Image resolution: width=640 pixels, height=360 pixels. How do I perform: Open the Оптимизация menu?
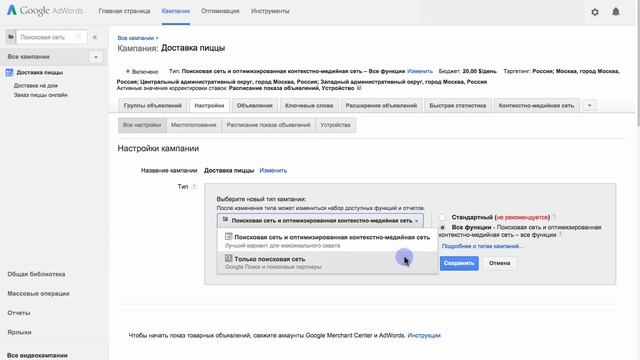pos(220,11)
